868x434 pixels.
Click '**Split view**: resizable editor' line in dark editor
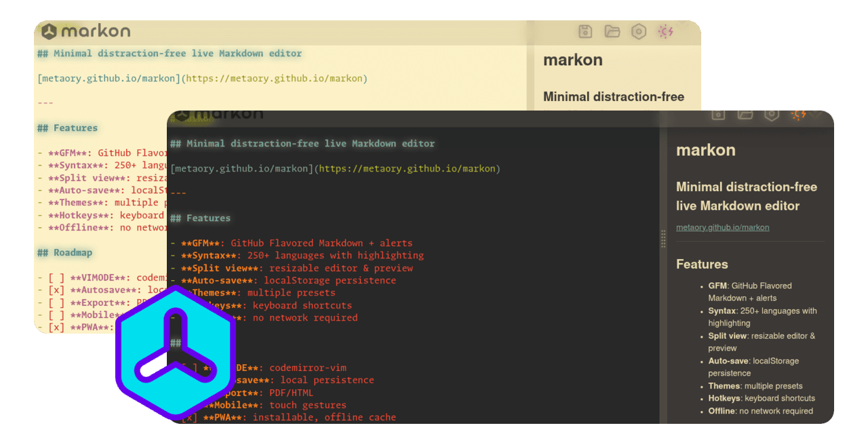pyautogui.click(x=292, y=269)
